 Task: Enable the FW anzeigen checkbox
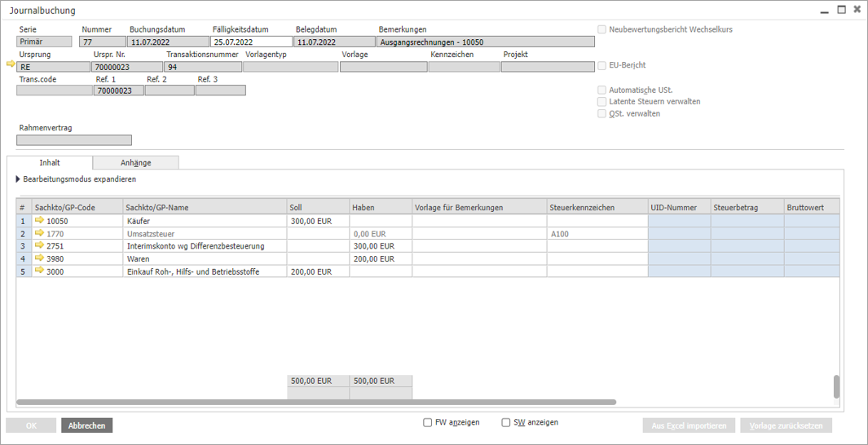pyautogui.click(x=428, y=423)
